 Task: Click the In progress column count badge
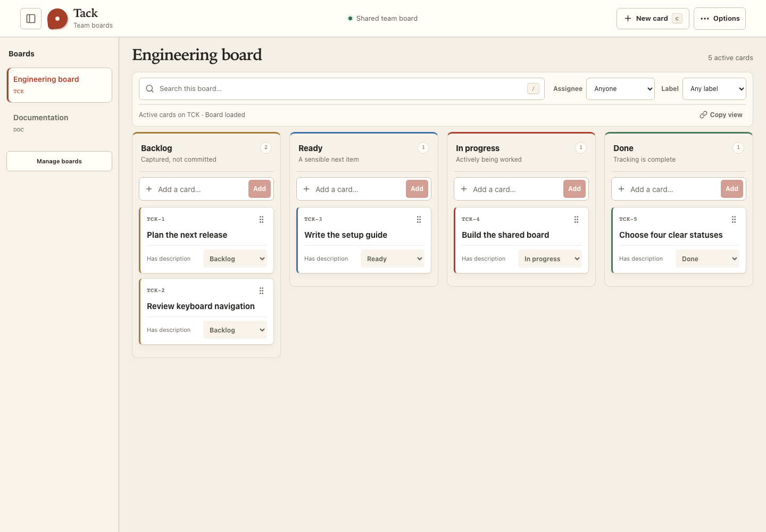pyautogui.click(x=581, y=148)
